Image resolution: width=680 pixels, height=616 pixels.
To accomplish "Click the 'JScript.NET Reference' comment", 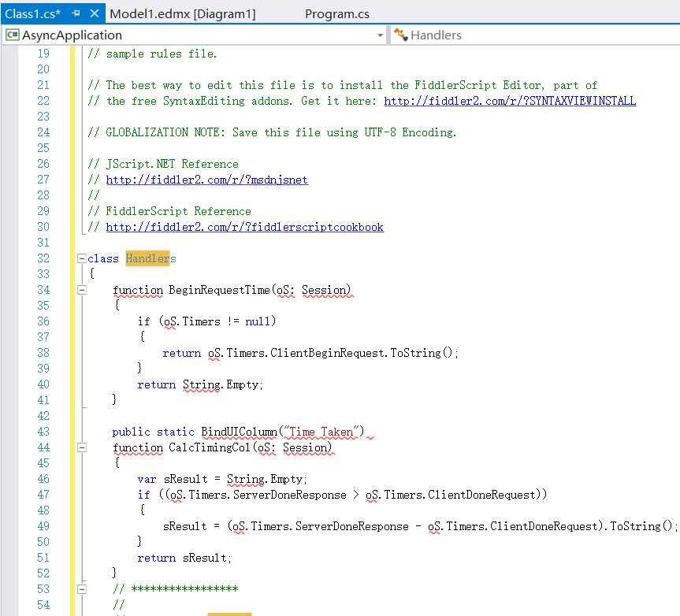I will 163,164.
